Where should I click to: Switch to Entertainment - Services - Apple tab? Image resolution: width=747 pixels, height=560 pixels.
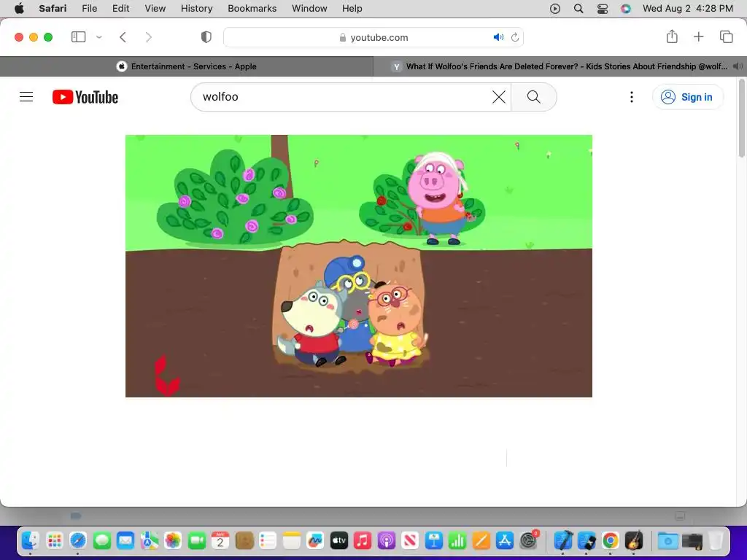[x=187, y=66]
